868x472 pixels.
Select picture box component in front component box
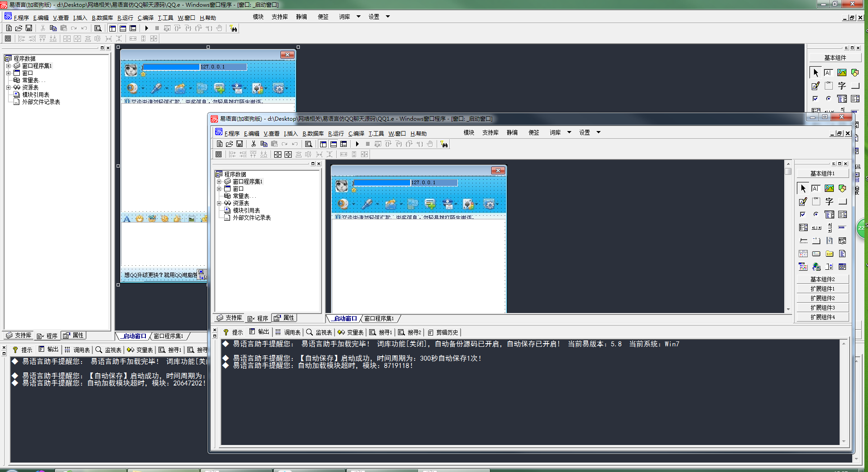pyautogui.click(x=829, y=188)
